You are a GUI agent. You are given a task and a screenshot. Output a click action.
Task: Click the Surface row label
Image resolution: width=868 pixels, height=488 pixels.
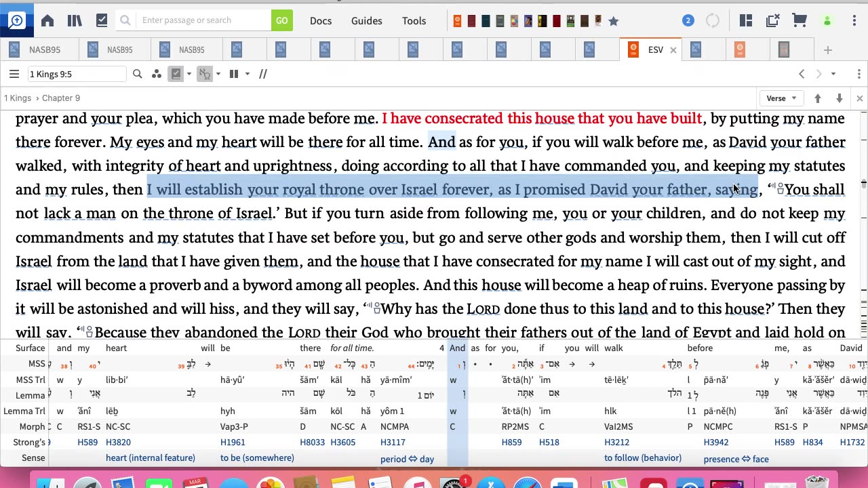31,348
